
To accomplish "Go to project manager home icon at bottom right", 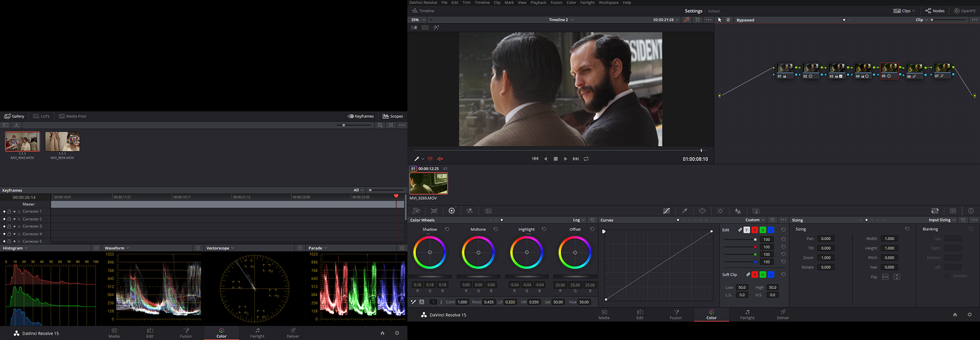I will point(955,315).
